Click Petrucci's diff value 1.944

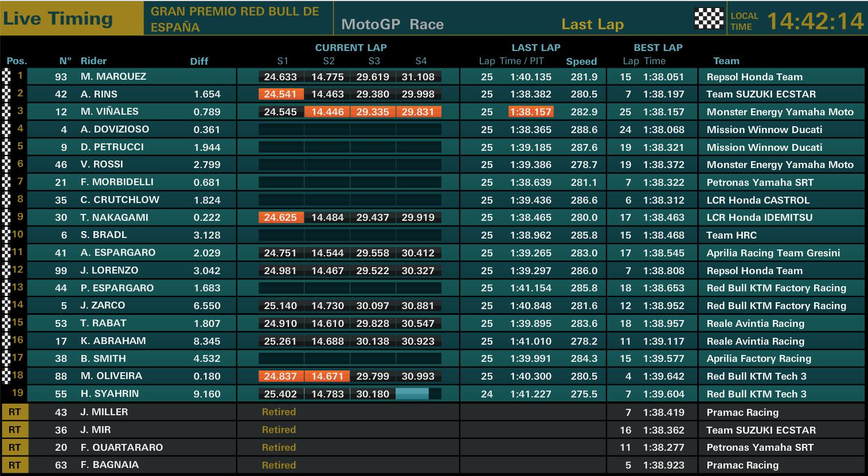tap(207, 147)
